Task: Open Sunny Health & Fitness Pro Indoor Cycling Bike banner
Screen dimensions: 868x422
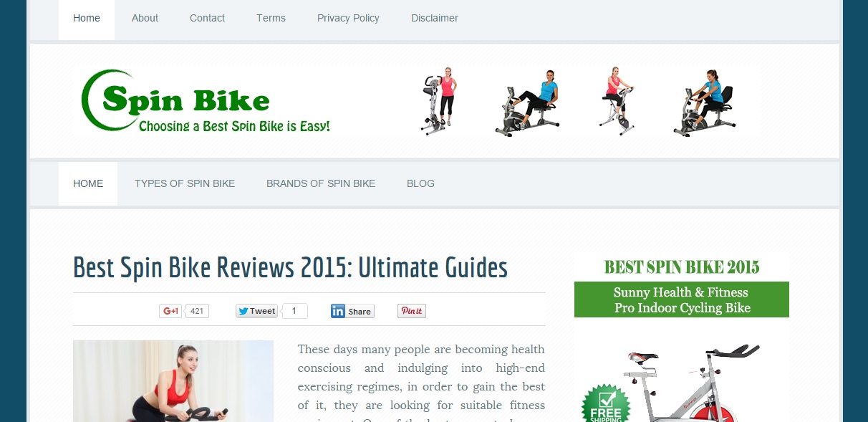Action: (x=682, y=300)
